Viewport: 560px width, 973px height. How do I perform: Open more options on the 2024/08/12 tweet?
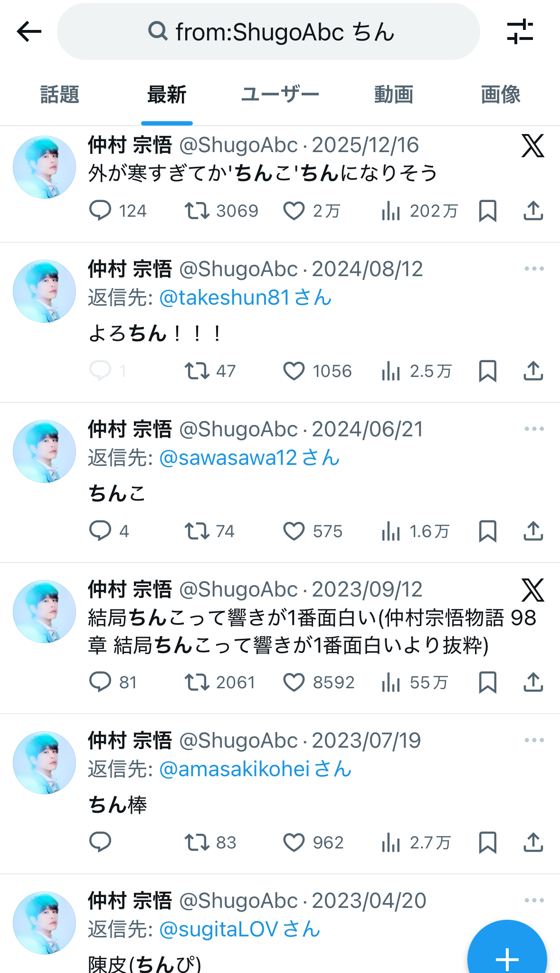[534, 269]
